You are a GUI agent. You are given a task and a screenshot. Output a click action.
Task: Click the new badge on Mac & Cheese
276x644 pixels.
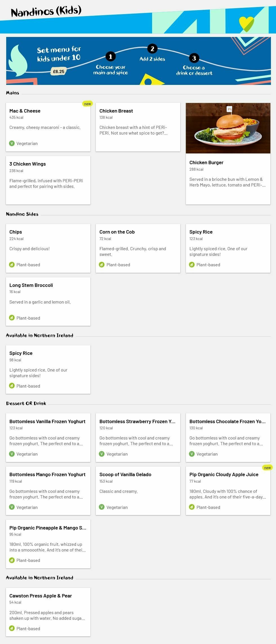pyautogui.click(x=87, y=104)
